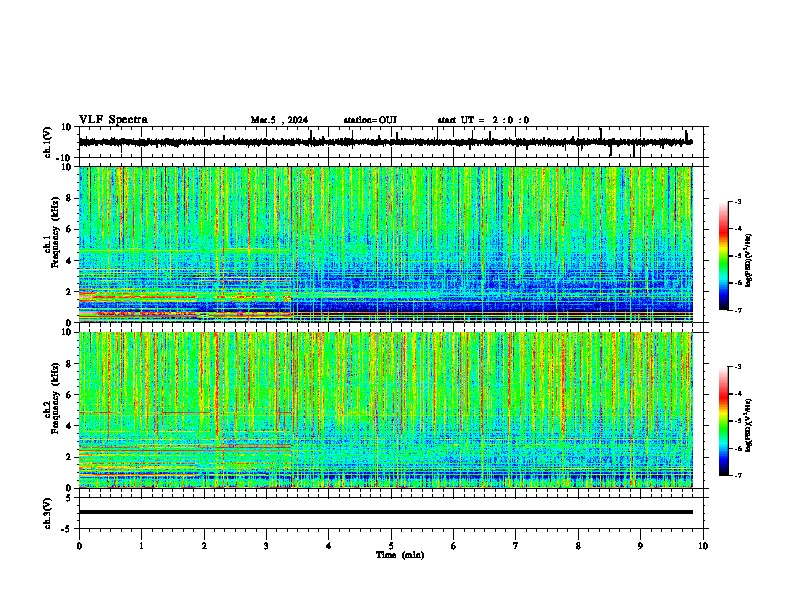Click the ch.1 color bar "-3" tick
Image resolution: width=792 pixels, height=612 pixels.
click(x=738, y=202)
